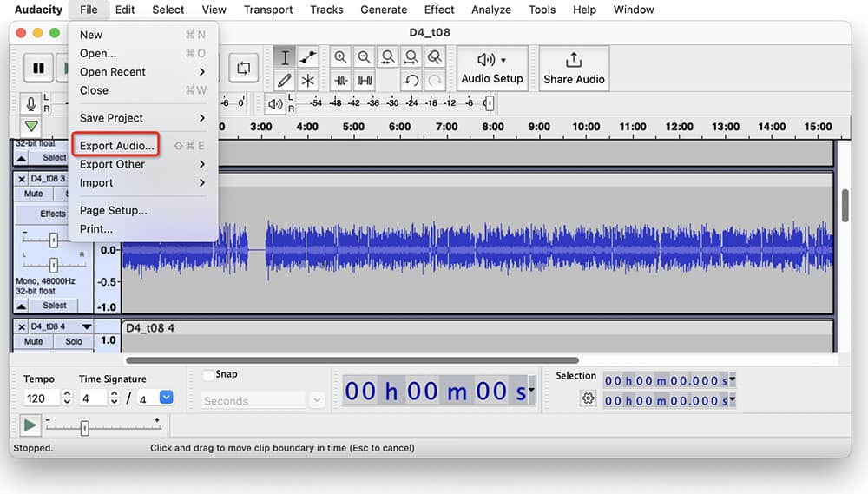Select the Multi-tool asterisk icon
The image size is (868, 494).
tap(307, 81)
